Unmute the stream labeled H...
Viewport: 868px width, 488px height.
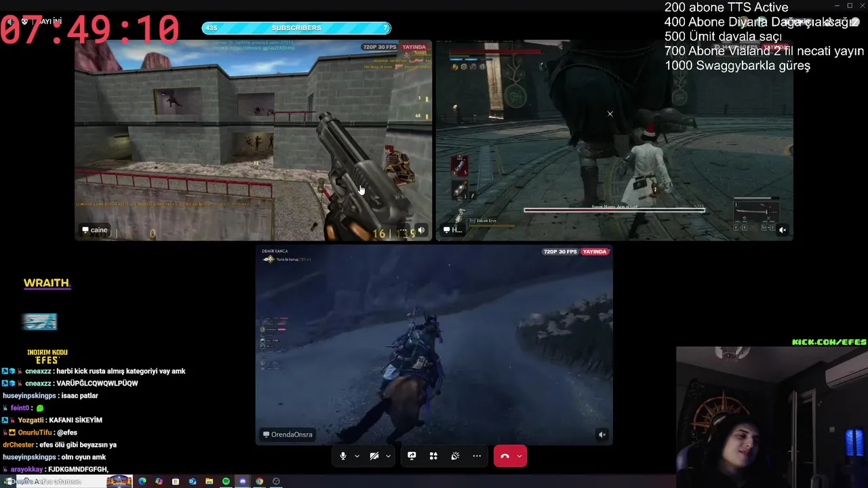pos(782,230)
